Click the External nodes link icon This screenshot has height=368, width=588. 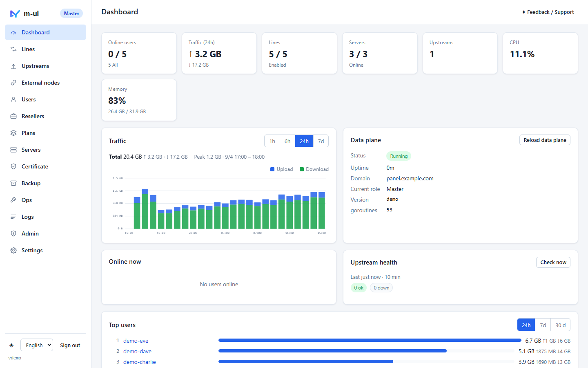(13, 83)
